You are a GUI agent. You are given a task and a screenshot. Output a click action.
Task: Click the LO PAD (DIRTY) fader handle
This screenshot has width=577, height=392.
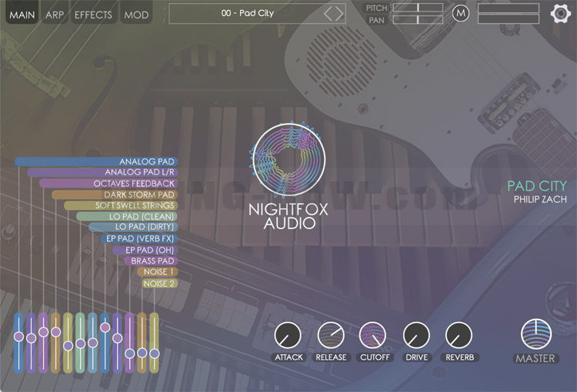click(x=93, y=343)
